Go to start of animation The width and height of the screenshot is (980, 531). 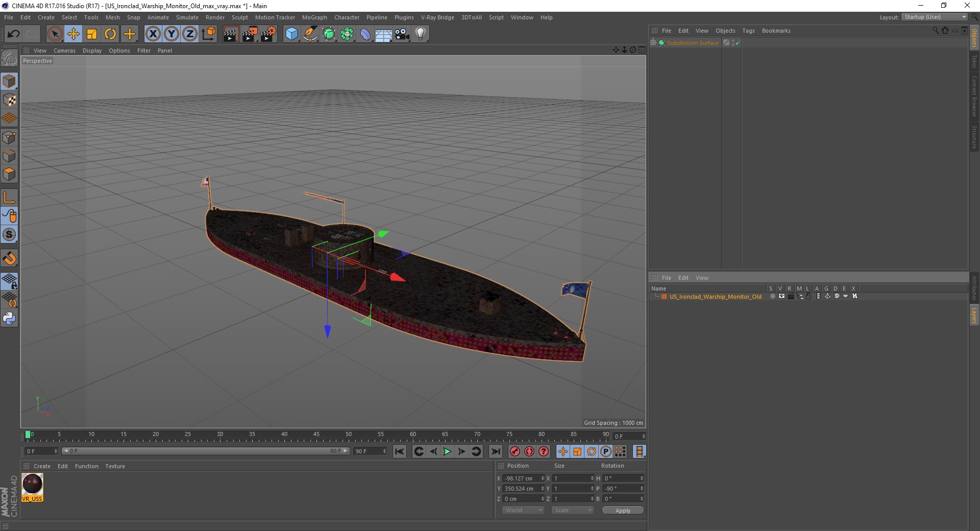tap(400, 451)
